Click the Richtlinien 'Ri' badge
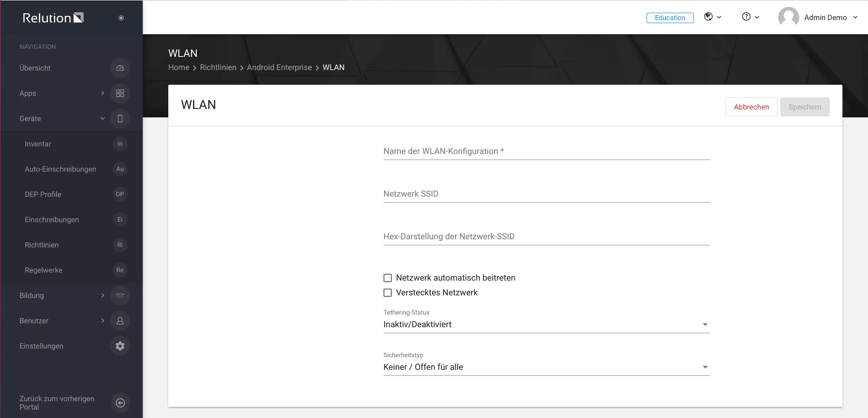Screen dimensions: 868x418 pos(120,245)
